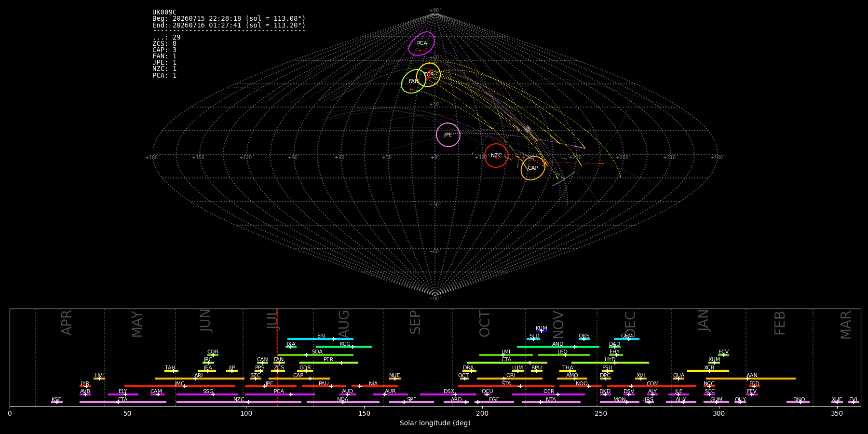Click the HYD shower bar
Image resolution: width=868 pixels, height=434 pixels.
coord(610,363)
